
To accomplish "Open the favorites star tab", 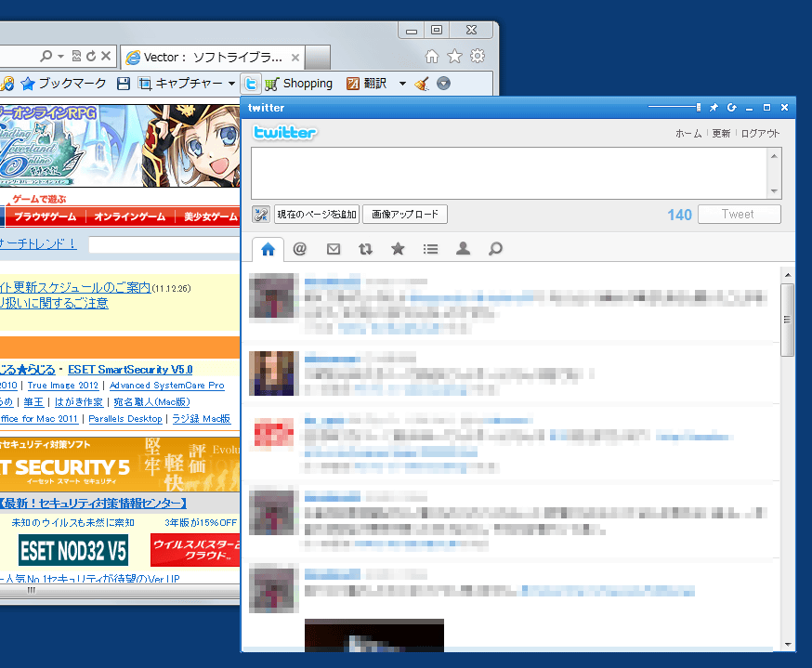I will click(398, 249).
